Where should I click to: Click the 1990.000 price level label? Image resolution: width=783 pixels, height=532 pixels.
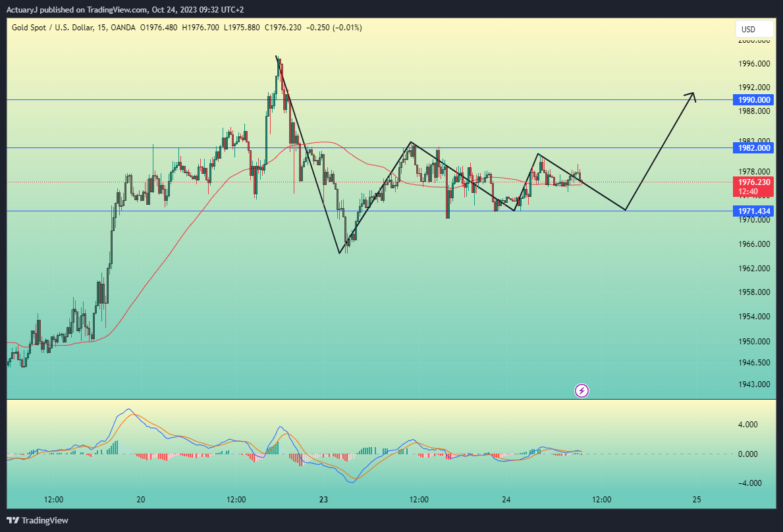tap(753, 100)
